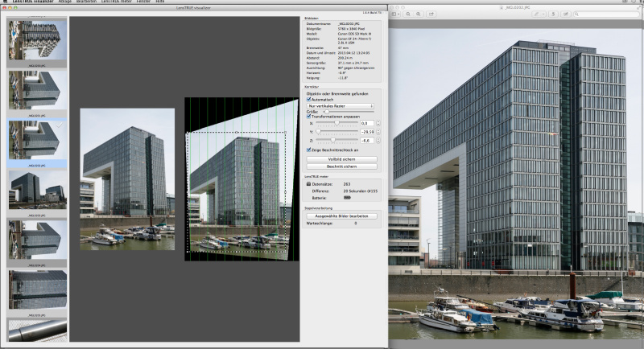
Task: Click the markup pen icon in Preview
Action: (536, 14)
